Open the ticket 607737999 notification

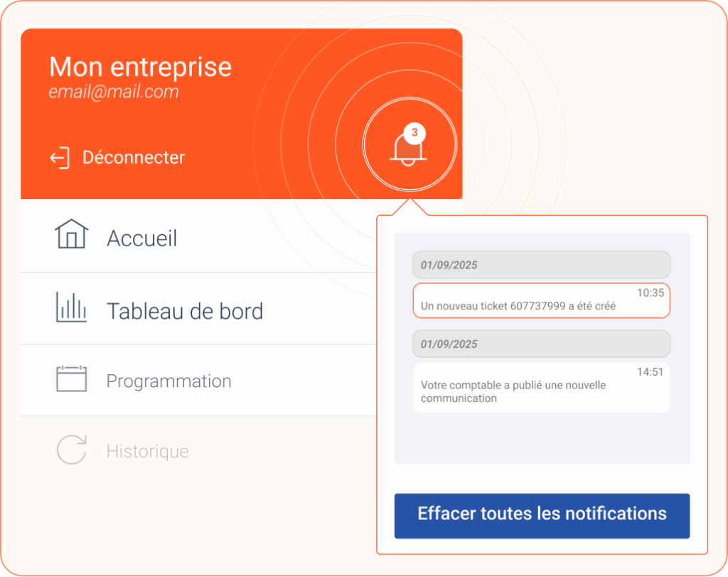pos(541,300)
